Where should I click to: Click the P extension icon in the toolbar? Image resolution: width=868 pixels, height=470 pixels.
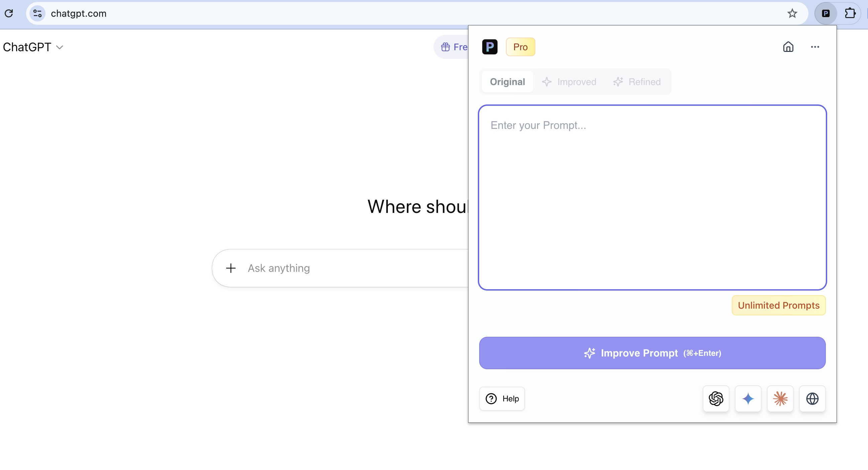pos(826,13)
